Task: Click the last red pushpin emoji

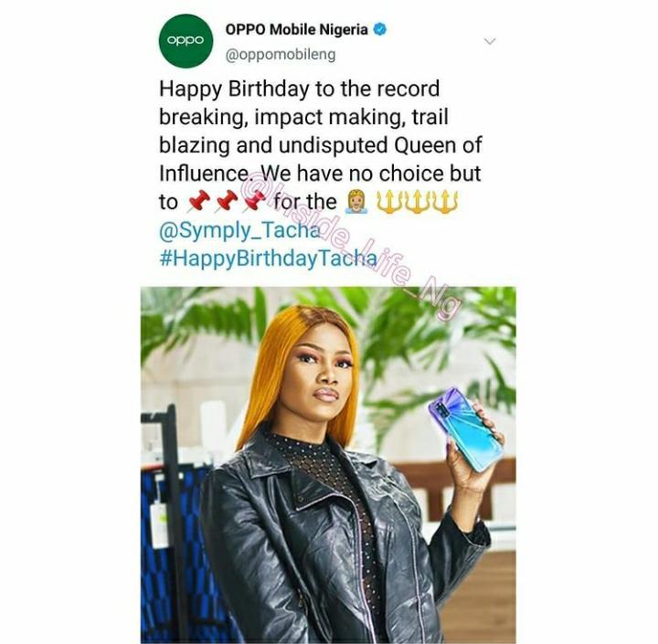Action: pyautogui.click(x=255, y=201)
